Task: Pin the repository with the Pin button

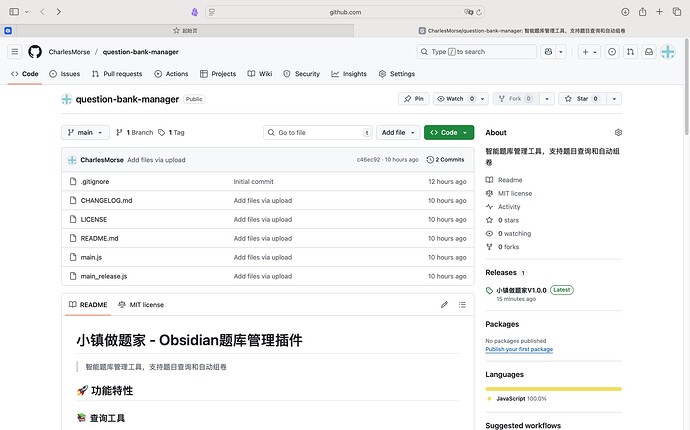Action: tap(412, 99)
